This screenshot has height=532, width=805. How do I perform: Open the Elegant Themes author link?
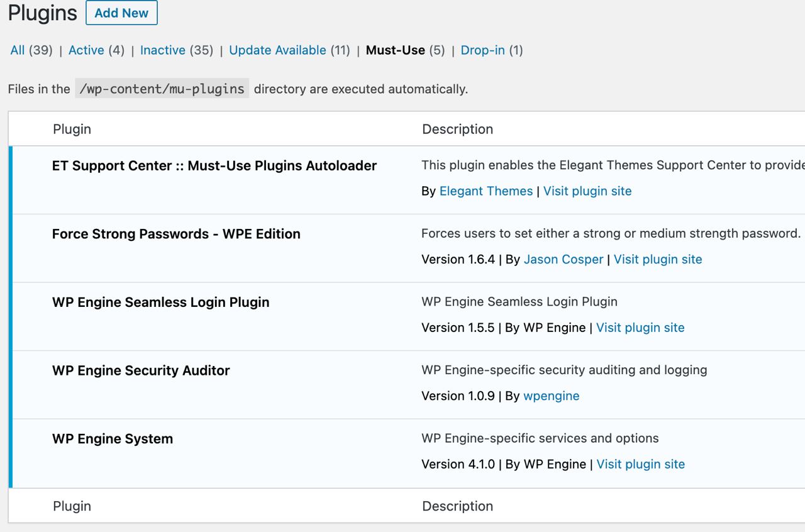tap(486, 191)
